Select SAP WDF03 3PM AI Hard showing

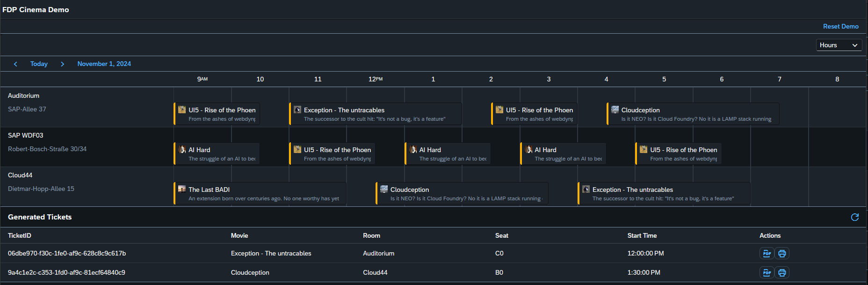[563, 153]
